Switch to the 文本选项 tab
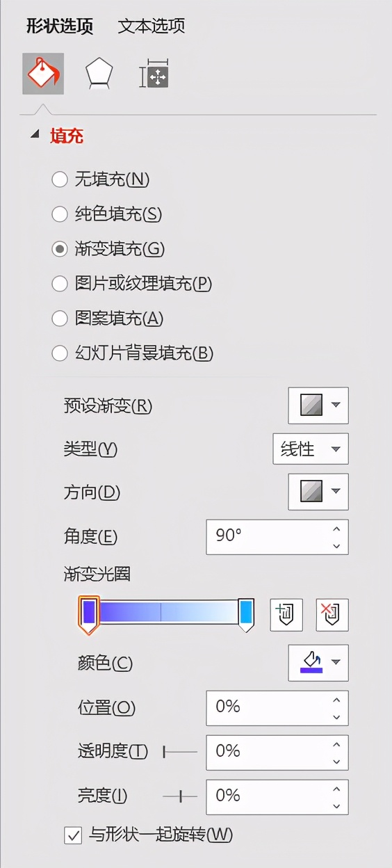The image size is (392, 868). coord(152,26)
